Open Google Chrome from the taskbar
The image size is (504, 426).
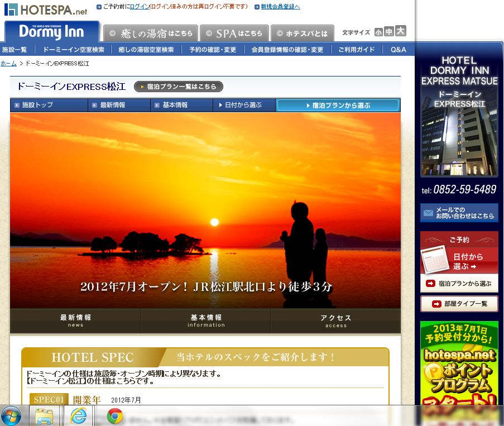[x=115, y=416]
